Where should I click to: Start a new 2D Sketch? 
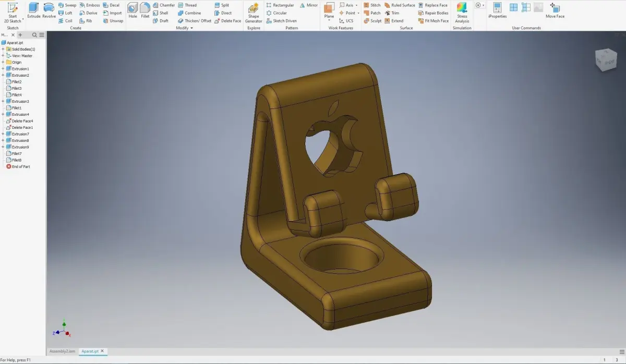pos(13,13)
